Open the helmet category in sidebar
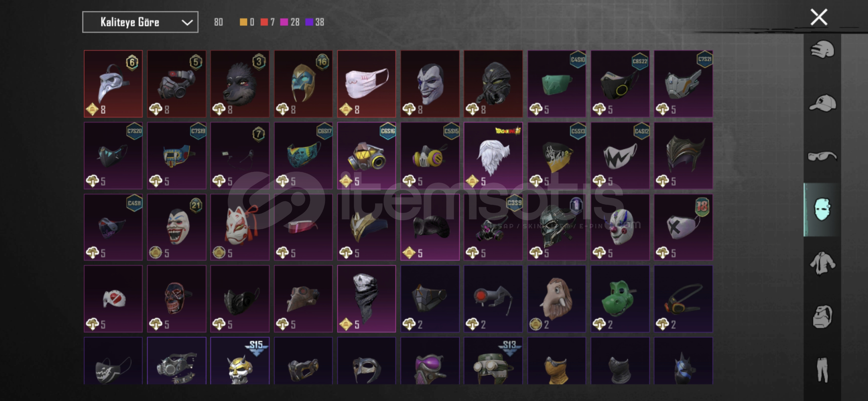Viewport: 868px width, 401px height. pyautogui.click(x=822, y=50)
